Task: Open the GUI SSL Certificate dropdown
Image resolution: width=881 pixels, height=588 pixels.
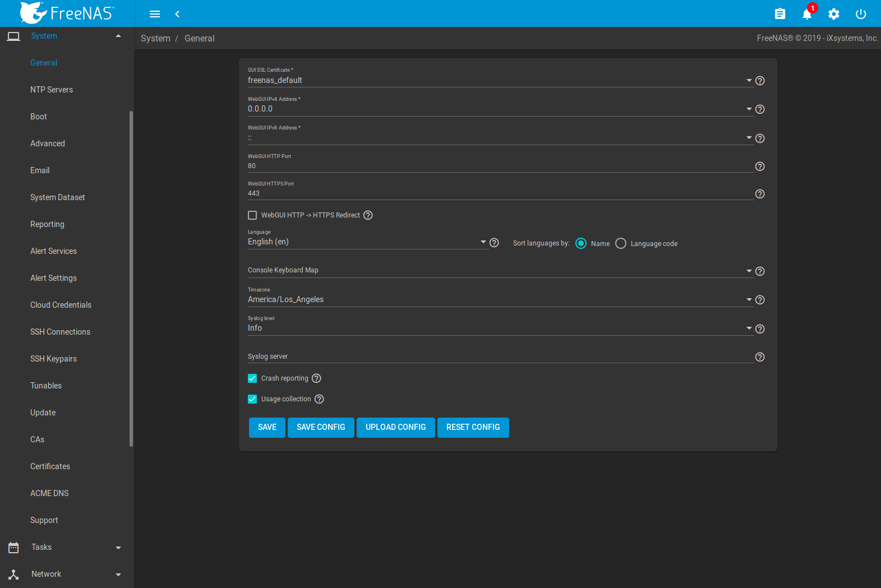Action: 501,80
